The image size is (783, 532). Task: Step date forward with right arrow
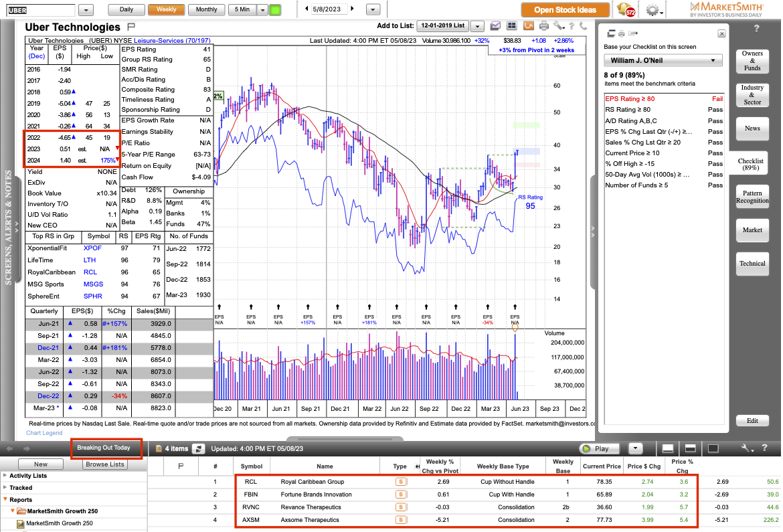[352, 9]
